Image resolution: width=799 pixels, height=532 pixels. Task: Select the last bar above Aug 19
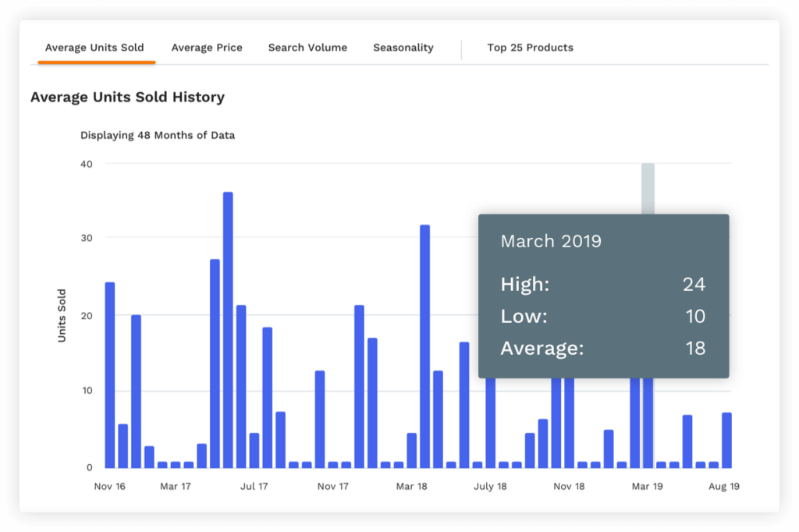point(726,440)
